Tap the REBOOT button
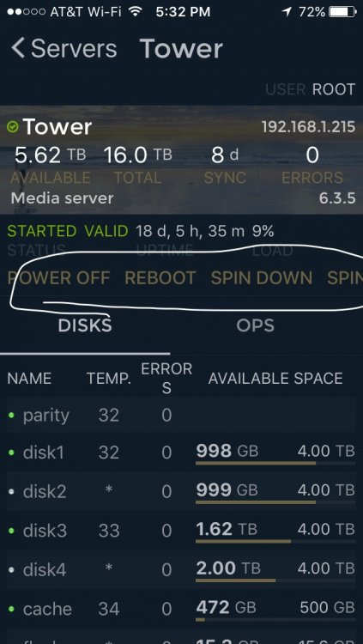 160,278
